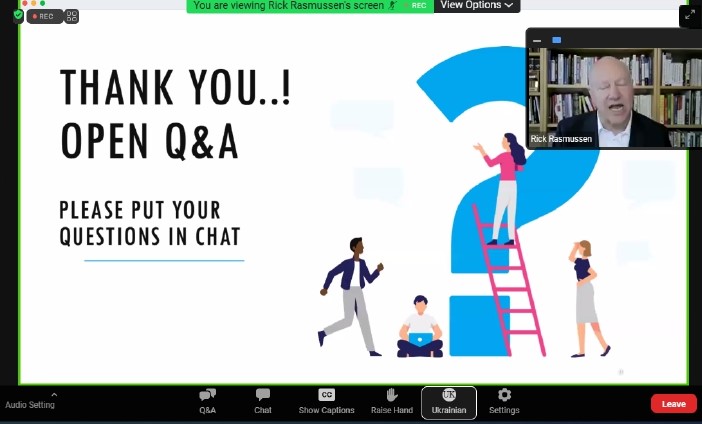Switch speaker thumbnail to the blue video view
The image size is (702, 424).
(556, 40)
